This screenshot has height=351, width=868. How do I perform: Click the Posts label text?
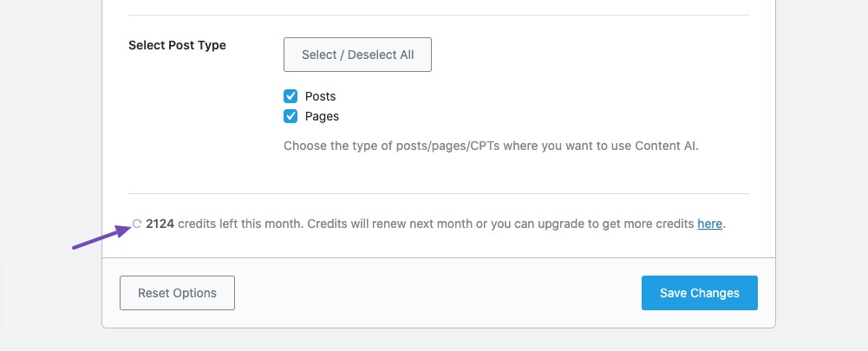coord(321,96)
